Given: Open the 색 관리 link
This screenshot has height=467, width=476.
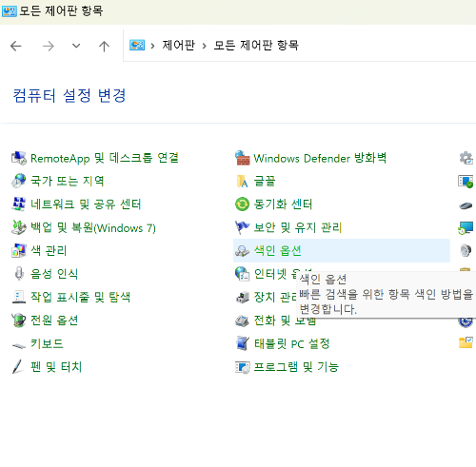Looking at the screenshot, I should [x=49, y=251].
